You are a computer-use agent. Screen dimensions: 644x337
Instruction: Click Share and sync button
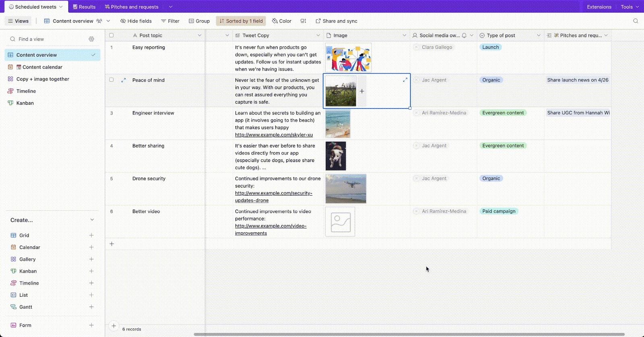(x=336, y=21)
